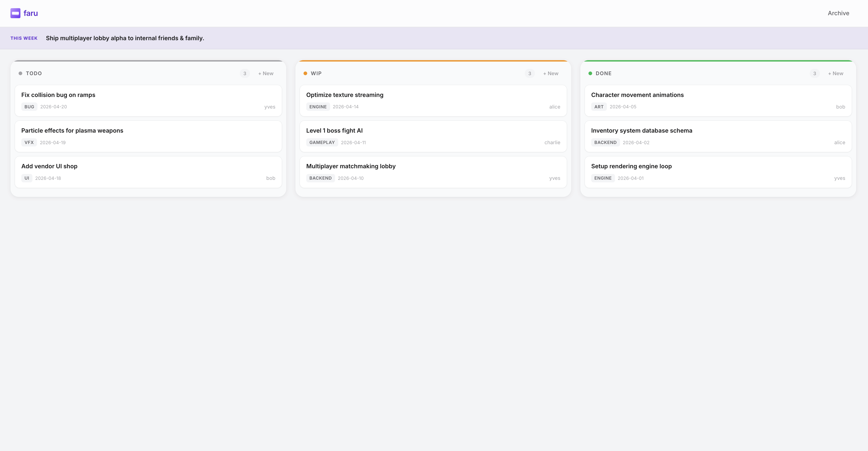Expand the WIP column header
The height and width of the screenshot is (451, 868).
pyautogui.click(x=316, y=73)
